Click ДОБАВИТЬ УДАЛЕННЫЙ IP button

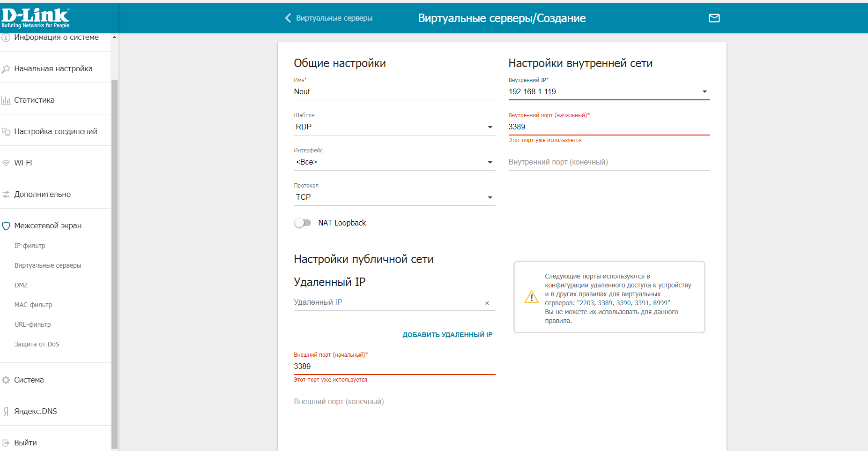pos(447,335)
